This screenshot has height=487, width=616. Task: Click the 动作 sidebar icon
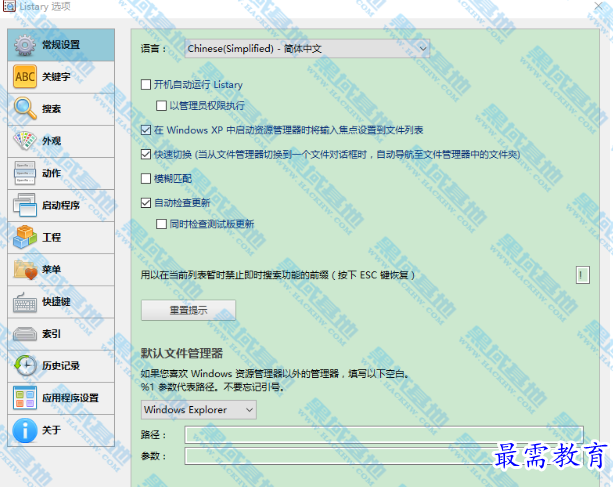[x=25, y=173]
